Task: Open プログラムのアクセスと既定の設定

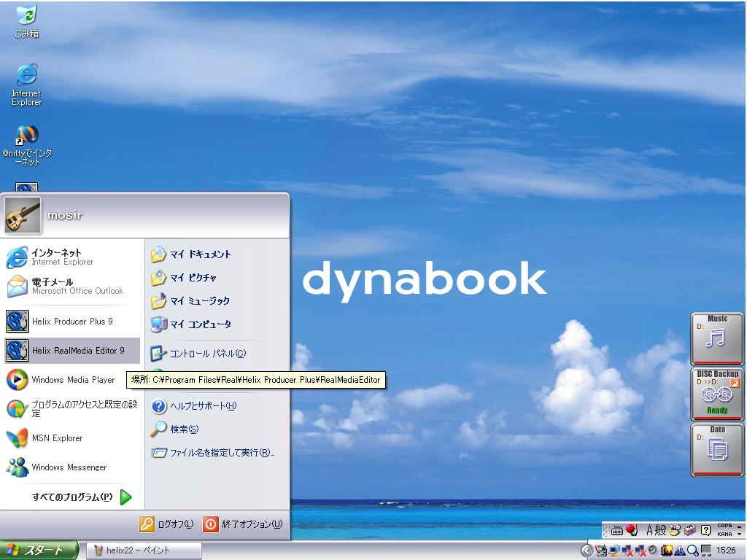Action: click(72, 408)
